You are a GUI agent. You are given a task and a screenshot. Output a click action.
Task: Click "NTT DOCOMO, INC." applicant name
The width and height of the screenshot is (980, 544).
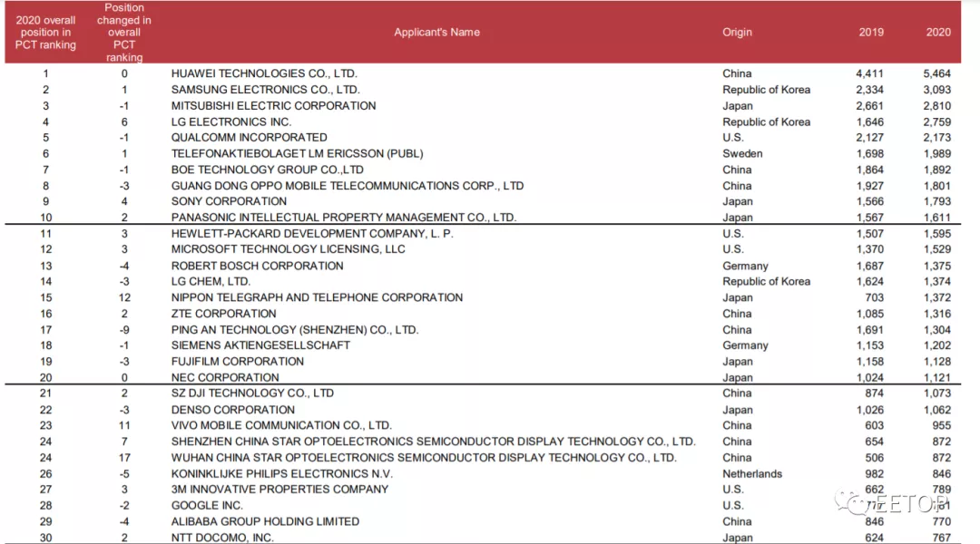[222, 539]
